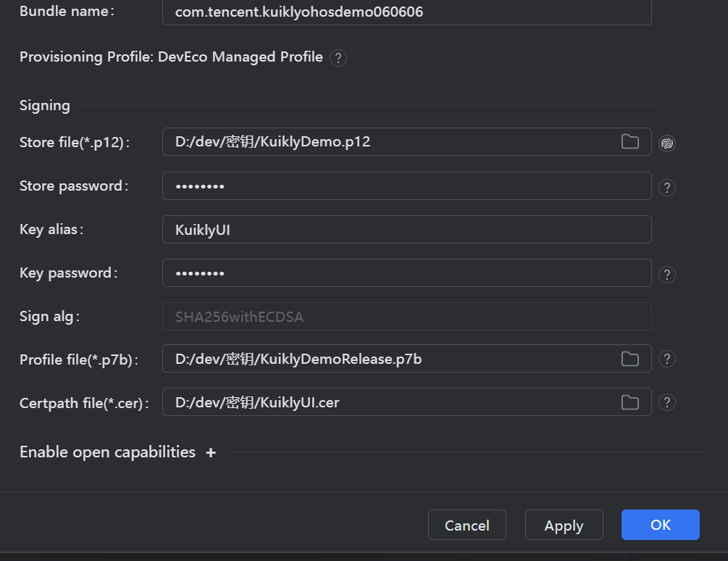
Task: Focus the Store password field
Action: click(x=406, y=186)
